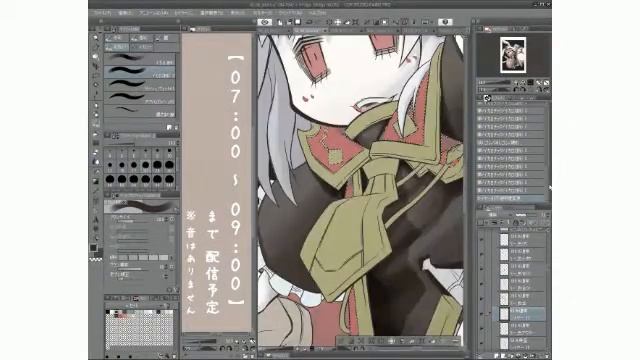
Task: Hide the currently selected layer via eye
Action: tap(482, 314)
